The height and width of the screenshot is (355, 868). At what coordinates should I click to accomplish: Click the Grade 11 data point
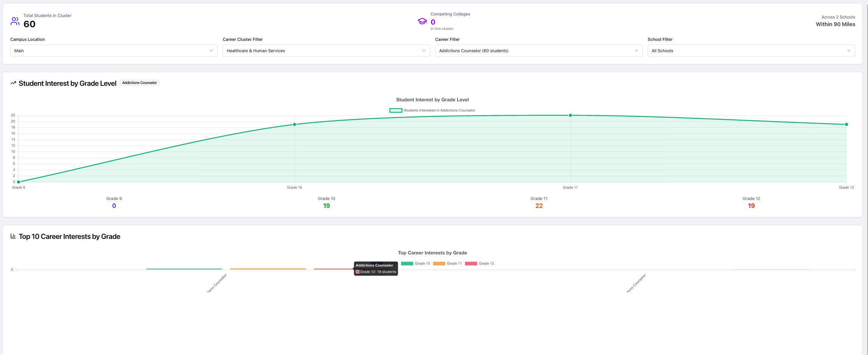tap(570, 115)
